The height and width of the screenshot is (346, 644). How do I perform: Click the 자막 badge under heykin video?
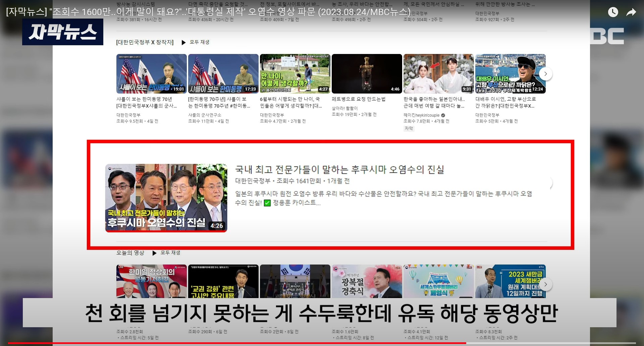pos(409,128)
